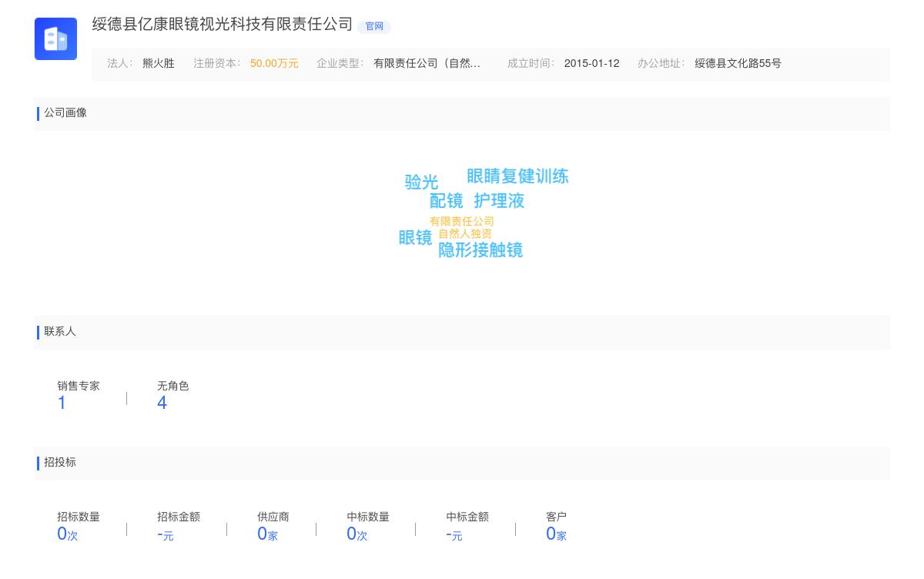This screenshot has height=579, width=924.
Task: Select the 护理液 keyword tag
Action: pyautogui.click(x=499, y=201)
